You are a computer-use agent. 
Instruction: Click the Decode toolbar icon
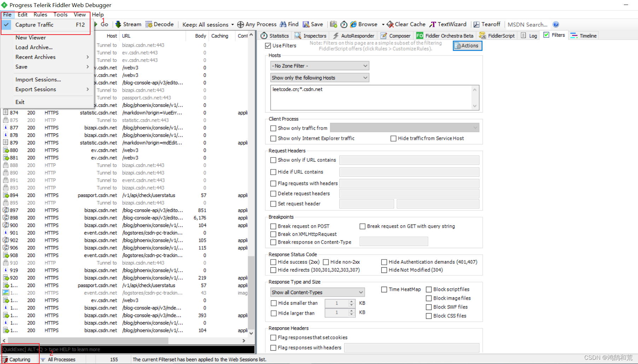coord(149,24)
